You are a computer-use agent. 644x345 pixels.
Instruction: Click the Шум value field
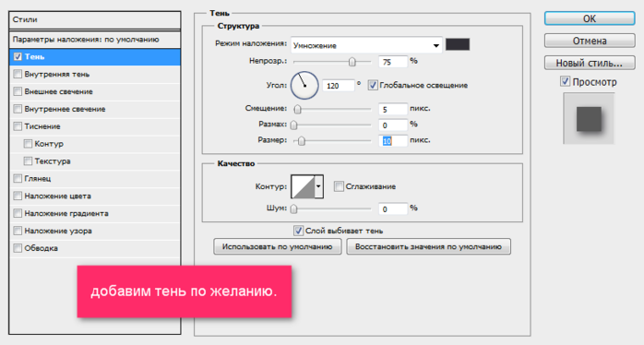[x=393, y=209]
